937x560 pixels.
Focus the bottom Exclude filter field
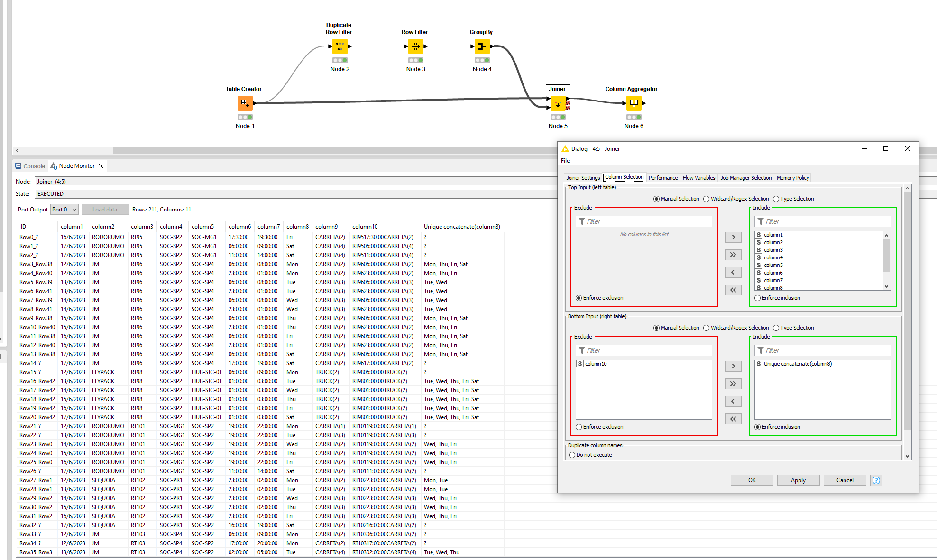tap(643, 350)
